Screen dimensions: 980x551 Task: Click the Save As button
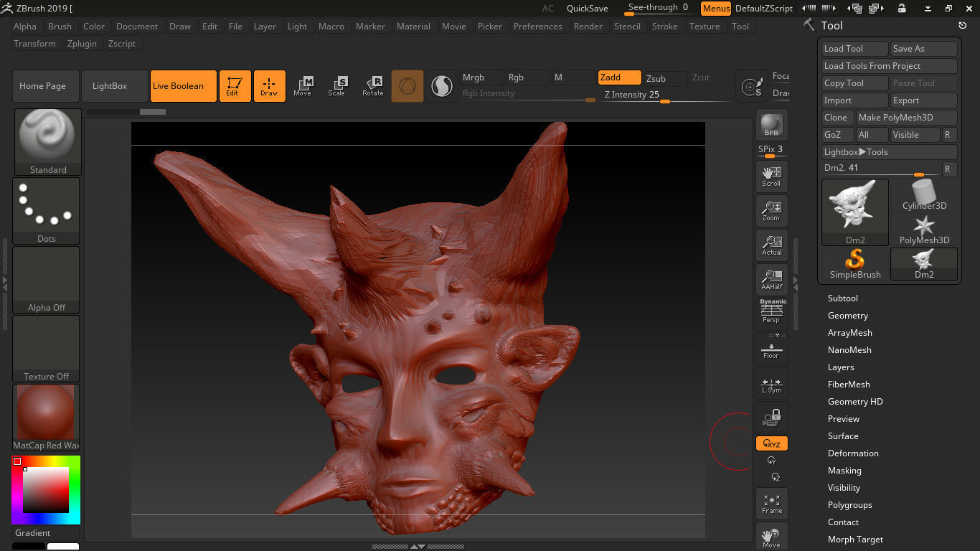pos(924,49)
